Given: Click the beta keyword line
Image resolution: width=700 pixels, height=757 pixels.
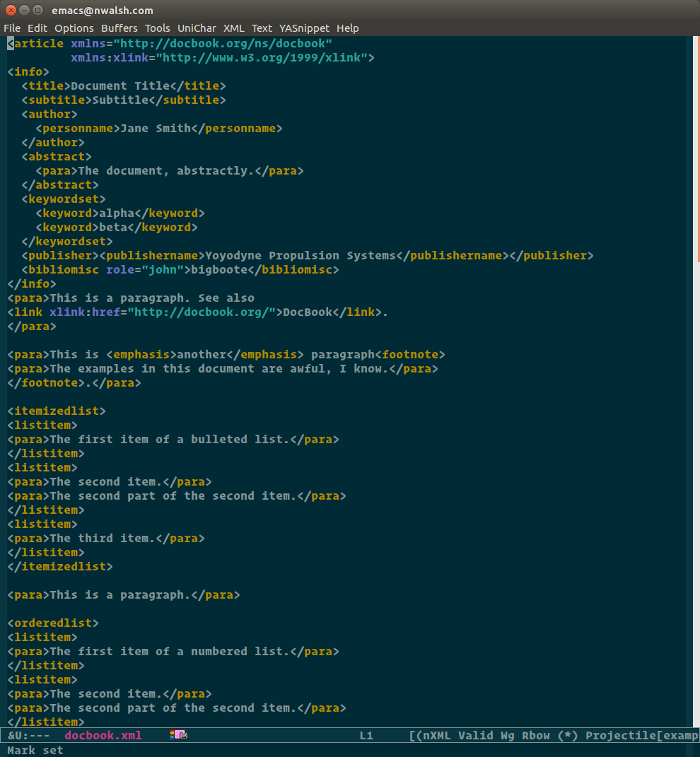Looking at the screenshot, I should (117, 228).
